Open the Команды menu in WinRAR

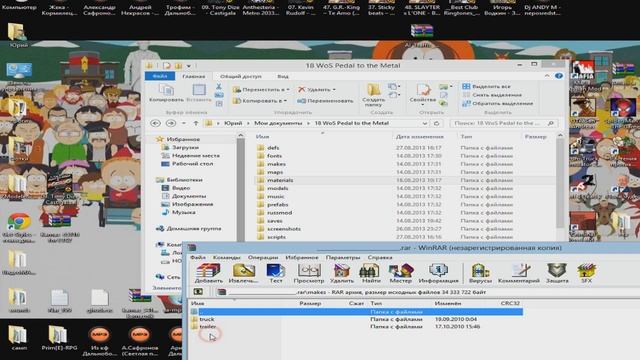point(227,257)
